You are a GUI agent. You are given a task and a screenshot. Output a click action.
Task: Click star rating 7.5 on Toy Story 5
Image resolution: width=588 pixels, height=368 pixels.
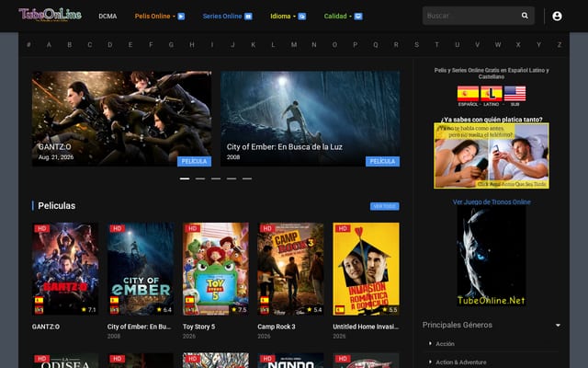pyautogui.click(x=239, y=310)
